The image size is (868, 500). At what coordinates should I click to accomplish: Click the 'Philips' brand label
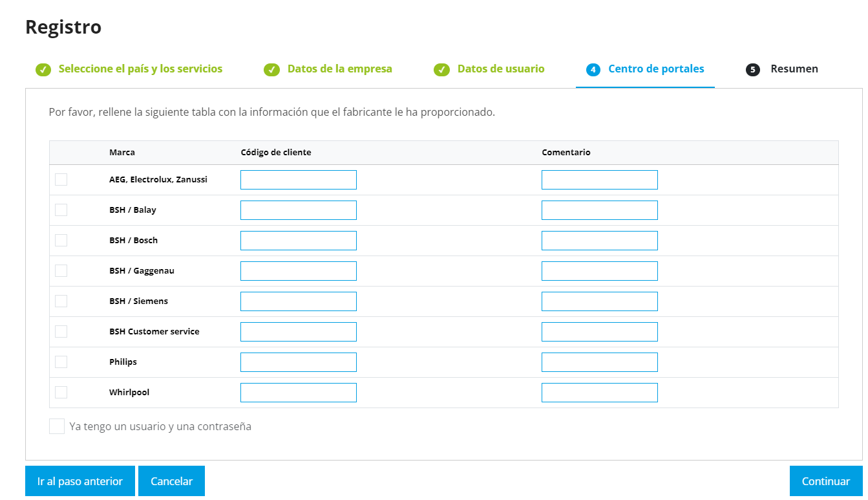123,362
